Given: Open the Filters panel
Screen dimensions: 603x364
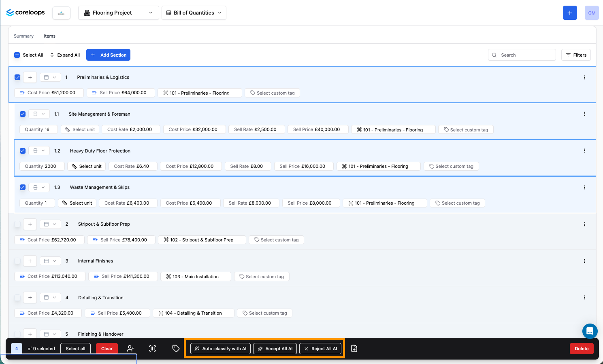Looking at the screenshot, I should coord(576,55).
